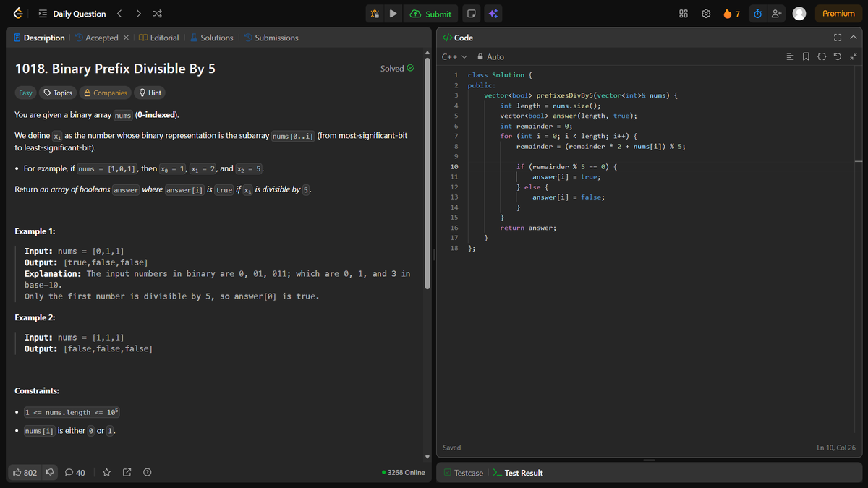Open the Testcase tab
The height and width of the screenshot is (488, 868).
click(463, 473)
